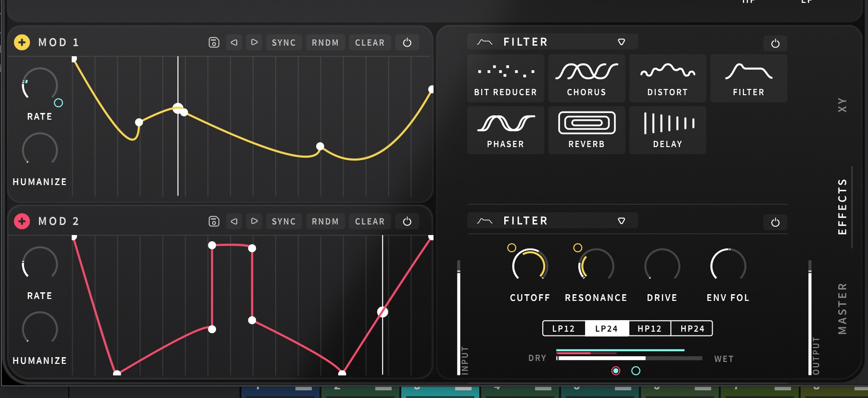This screenshot has height=398, width=868.
Task: Click the MOD 1 save preset icon
Action: click(214, 43)
